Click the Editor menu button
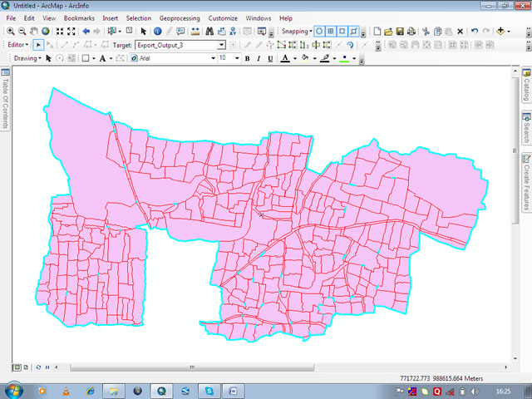Image resolution: width=532 pixels, height=399 pixels. coord(17,45)
